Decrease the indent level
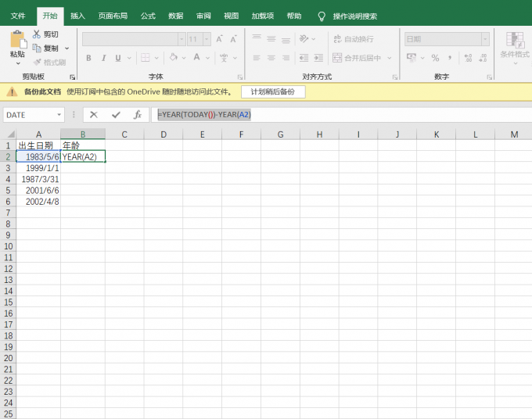The image size is (532, 419). click(x=304, y=58)
